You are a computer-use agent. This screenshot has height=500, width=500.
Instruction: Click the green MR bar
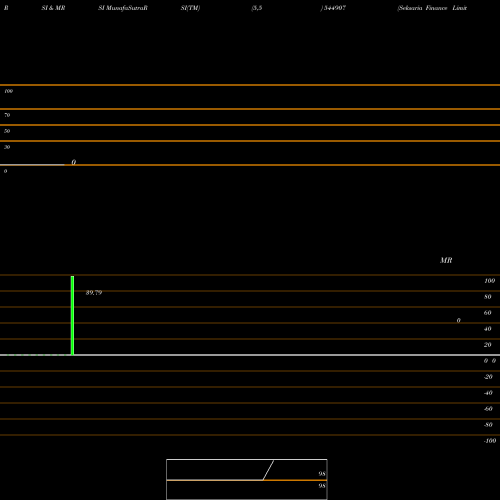[72, 315]
